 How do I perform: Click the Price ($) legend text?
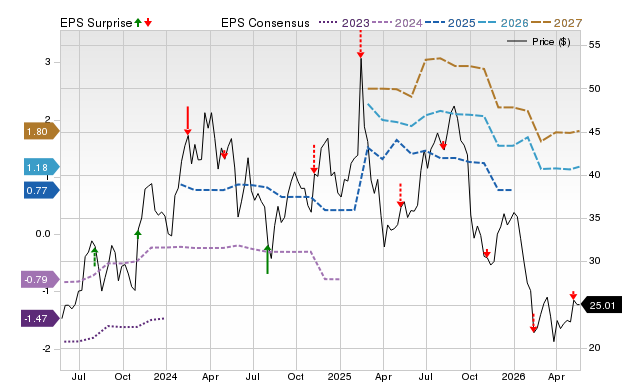click(551, 42)
